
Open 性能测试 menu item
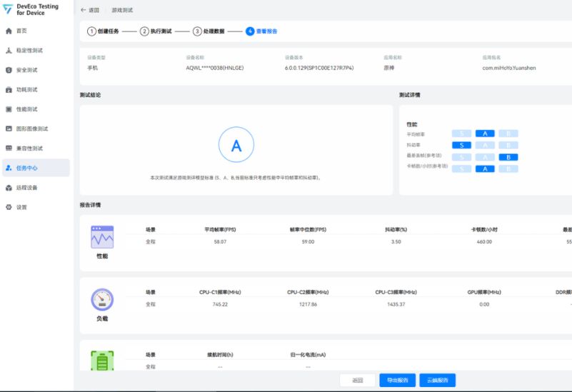[36, 109]
